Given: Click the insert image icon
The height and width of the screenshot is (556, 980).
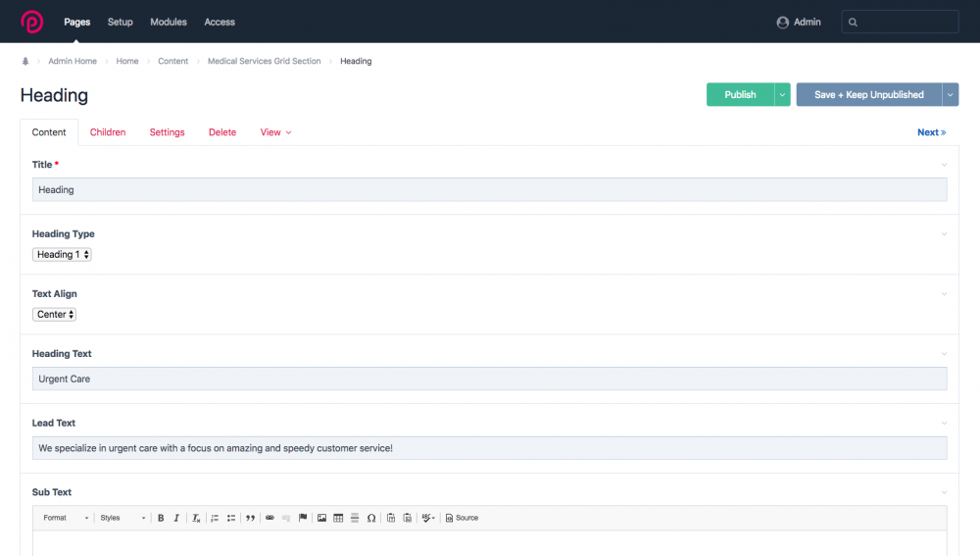Looking at the screenshot, I should pyautogui.click(x=321, y=518).
